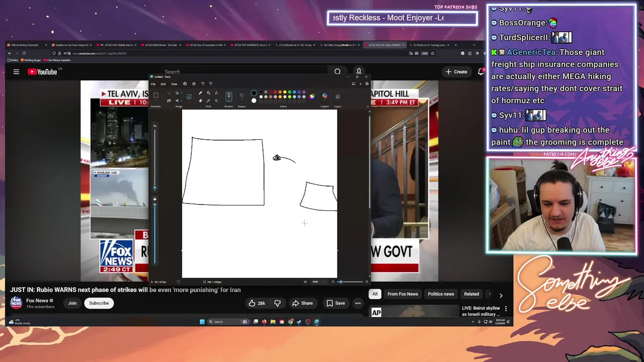Image resolution: width=644 pixels, height=362 pixels.
Task: Expand the Brushes dropdown in Paint
Action: (229, 100)
